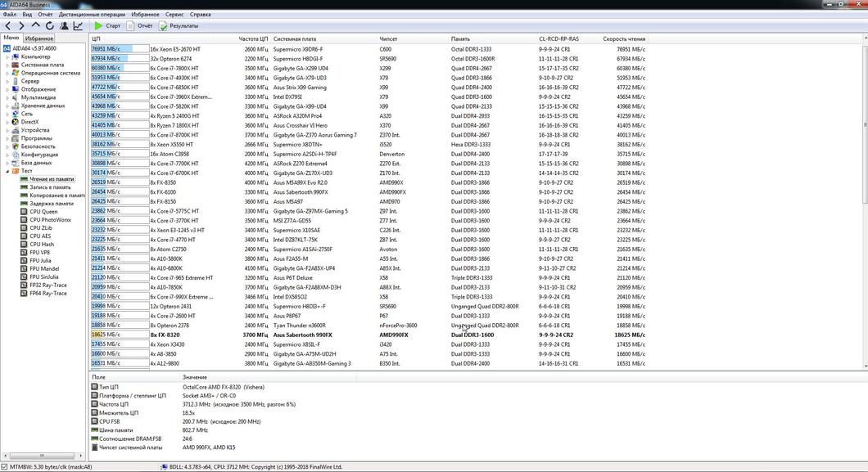Open the Копирование в память memory test
This screenshot has height=472, width=868.
click(57, 196)
